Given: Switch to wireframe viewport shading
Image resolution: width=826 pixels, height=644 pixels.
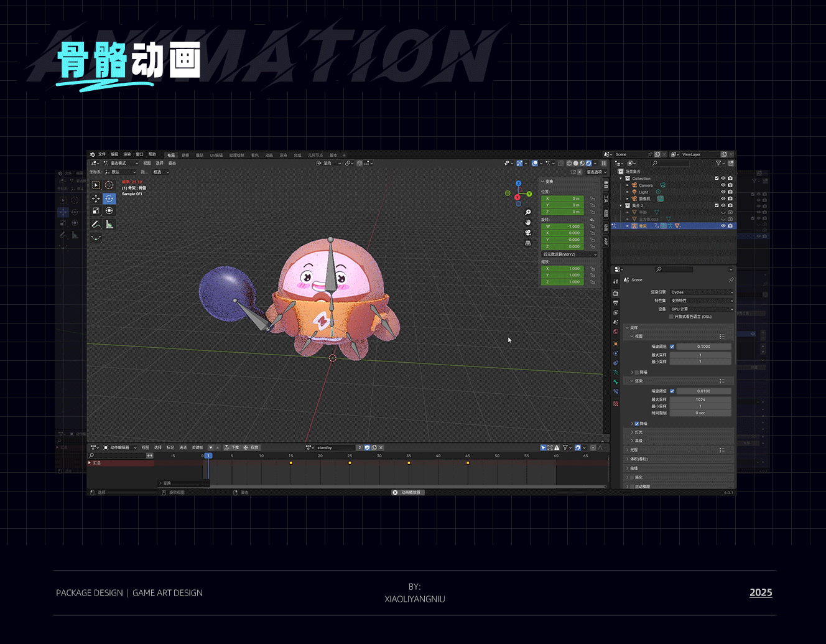Looking at the screenshot, I should [568, 164].
